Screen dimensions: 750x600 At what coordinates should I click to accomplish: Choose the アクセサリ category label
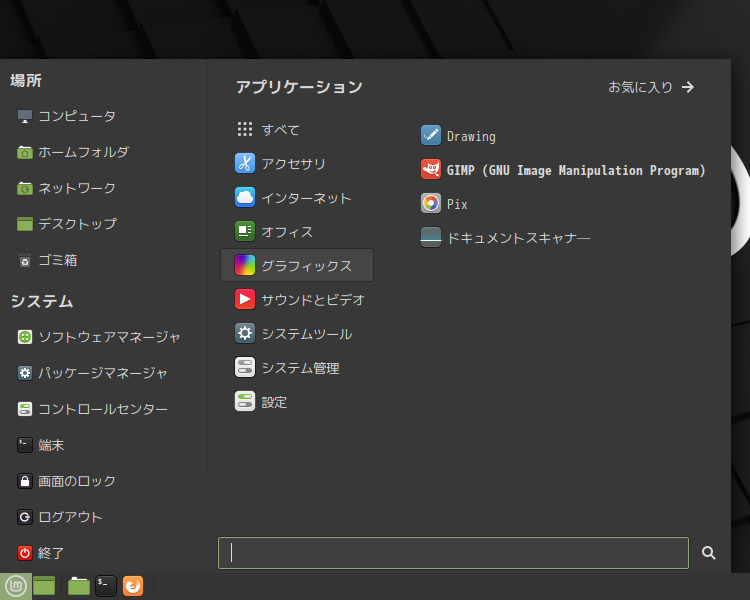pos(293,164)
